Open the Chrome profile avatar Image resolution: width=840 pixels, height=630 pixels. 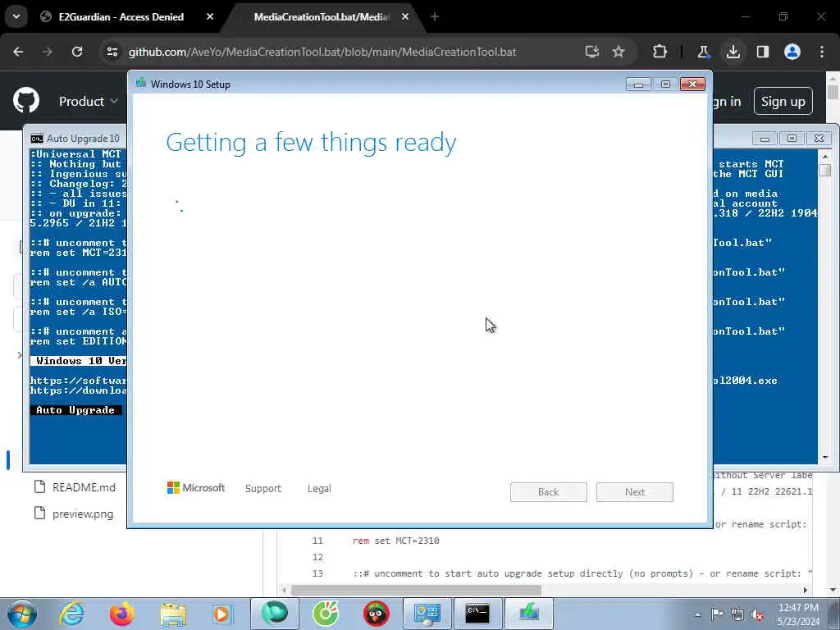[x=792, y=52]
